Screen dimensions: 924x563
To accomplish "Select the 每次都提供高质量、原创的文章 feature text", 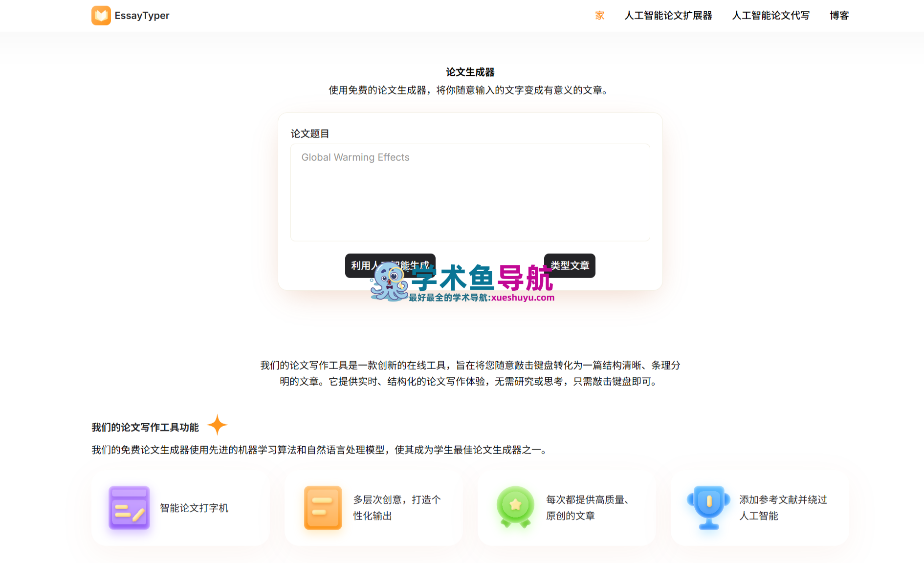I will 588,508.
